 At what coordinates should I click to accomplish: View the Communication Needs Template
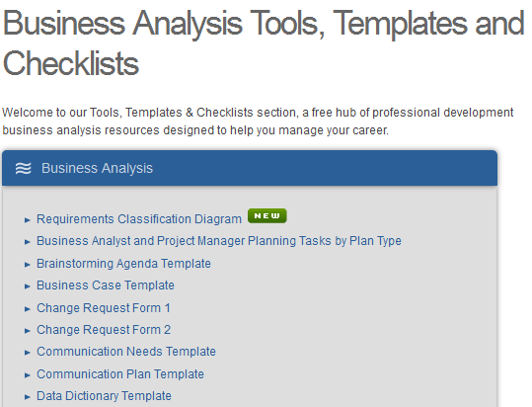(126, 352)
